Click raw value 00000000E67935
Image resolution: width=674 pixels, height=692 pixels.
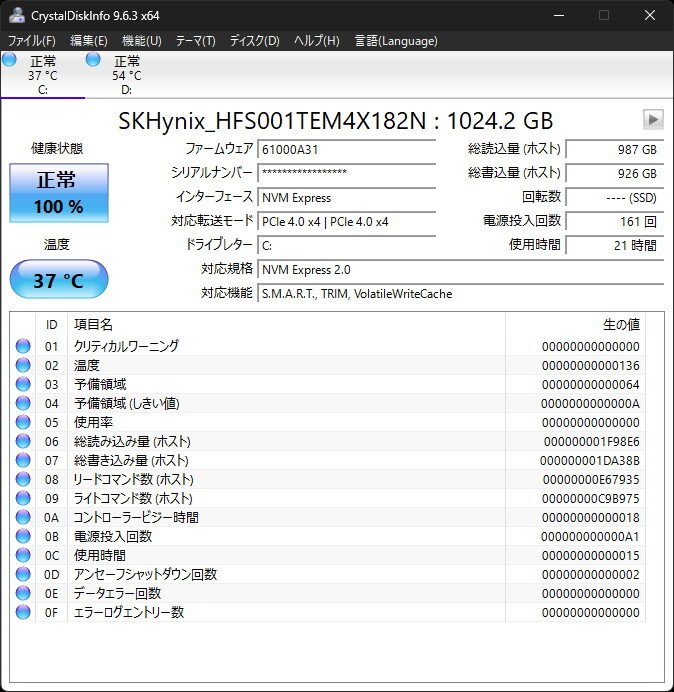coord(591,479)
